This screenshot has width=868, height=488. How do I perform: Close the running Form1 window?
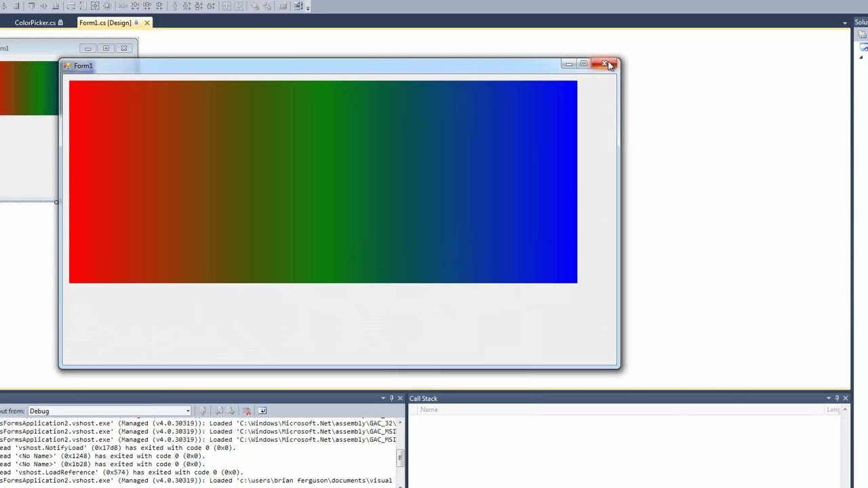coord(606,64)
